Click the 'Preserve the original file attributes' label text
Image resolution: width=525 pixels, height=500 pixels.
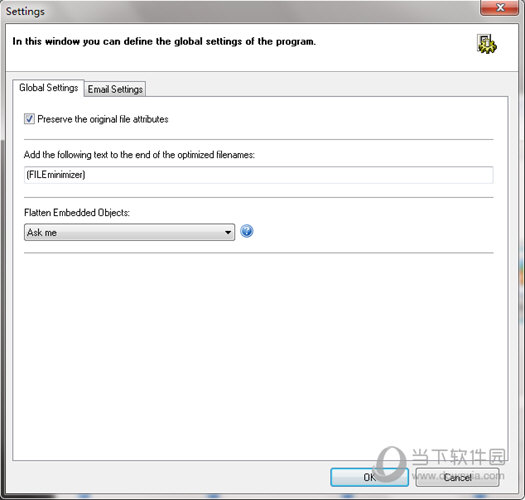coord(103,119)
